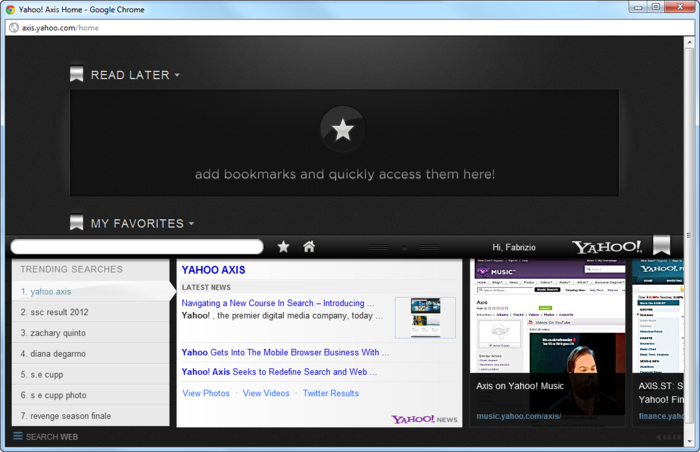Click the Twitter Results link

click(x=331, y=393)
